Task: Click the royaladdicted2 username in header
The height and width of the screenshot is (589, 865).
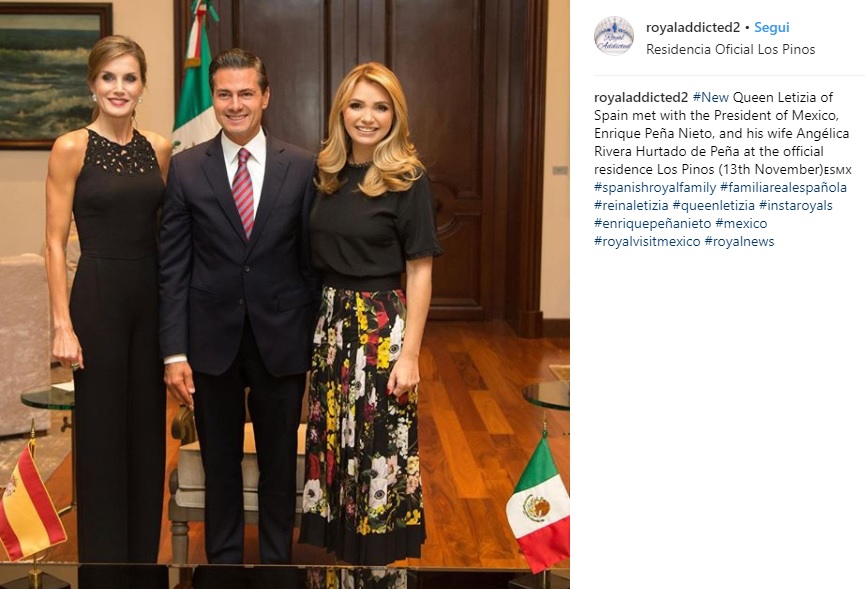Action: tap(693, 27)
